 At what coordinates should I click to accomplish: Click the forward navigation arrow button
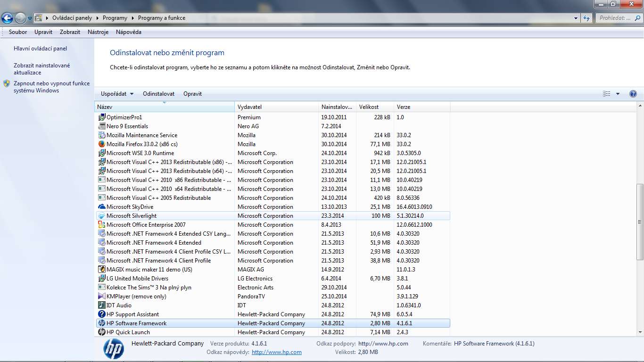click(20, 18)
